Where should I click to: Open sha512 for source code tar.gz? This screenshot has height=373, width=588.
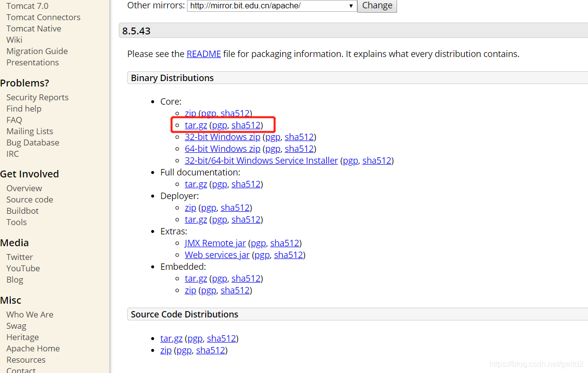pos(221,339)
